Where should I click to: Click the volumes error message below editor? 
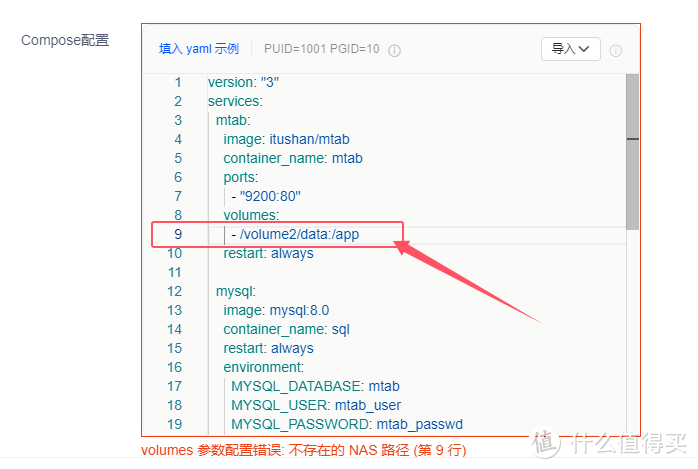pyautogui.click(x=304, y=450)
